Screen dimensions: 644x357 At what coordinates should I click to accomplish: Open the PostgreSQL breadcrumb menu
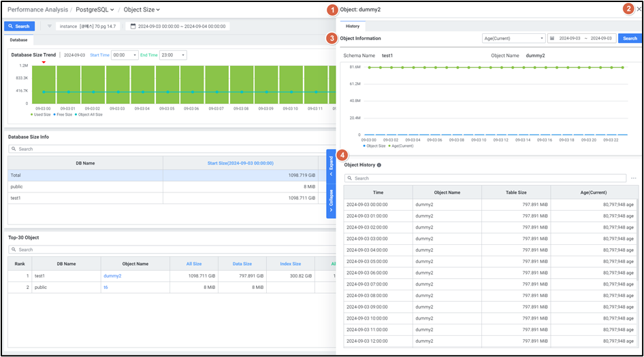(95, 10)
